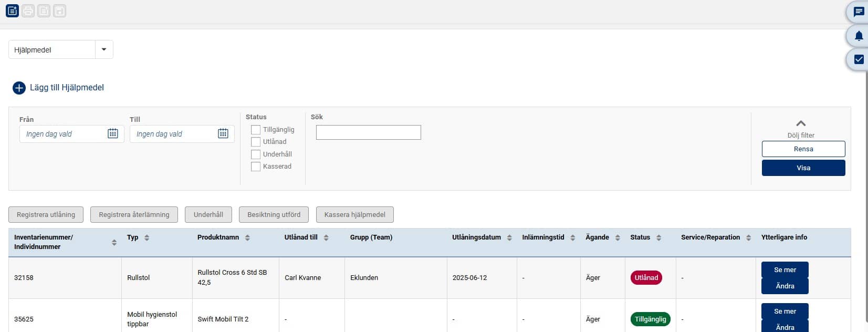Click Rensa to clear filters

[803, 149]
